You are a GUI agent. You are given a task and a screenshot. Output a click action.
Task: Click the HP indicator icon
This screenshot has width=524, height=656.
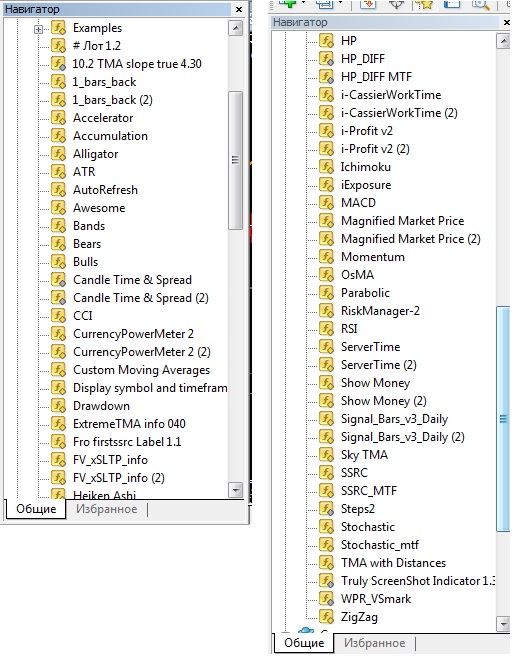(326, 41)
